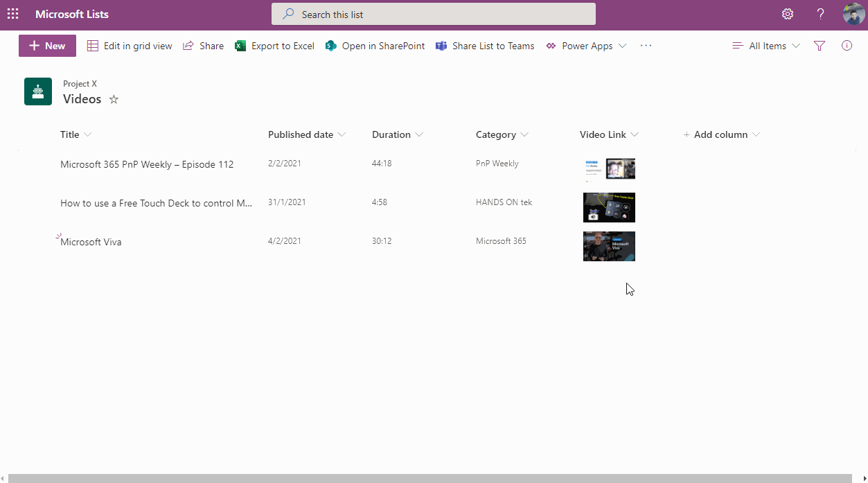Expand the Power Apps dropdown
Viewport: 868px width, 483px height.
pos(622,46)
